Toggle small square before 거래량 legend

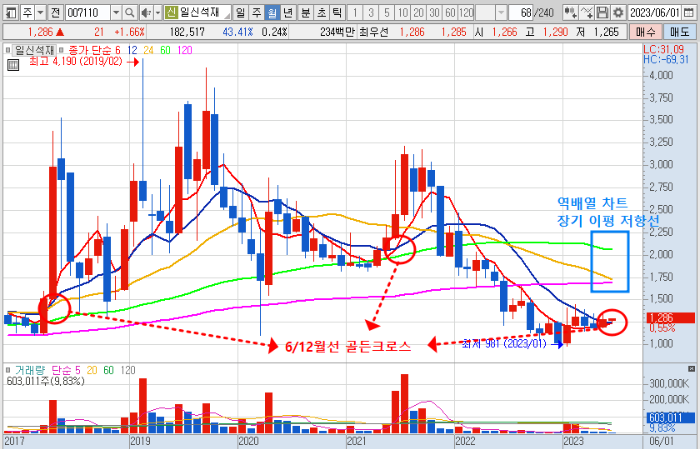(x=8, y=370)
